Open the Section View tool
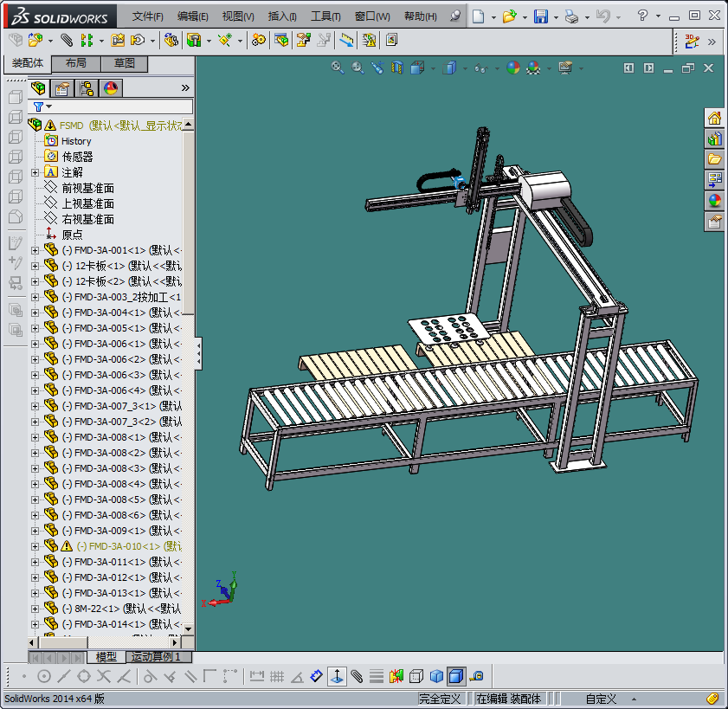 tap(397, 68)
